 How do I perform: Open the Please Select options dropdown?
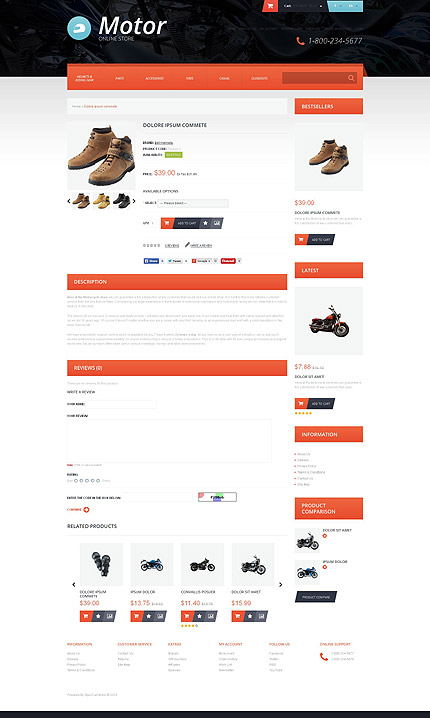click(193, 203)
